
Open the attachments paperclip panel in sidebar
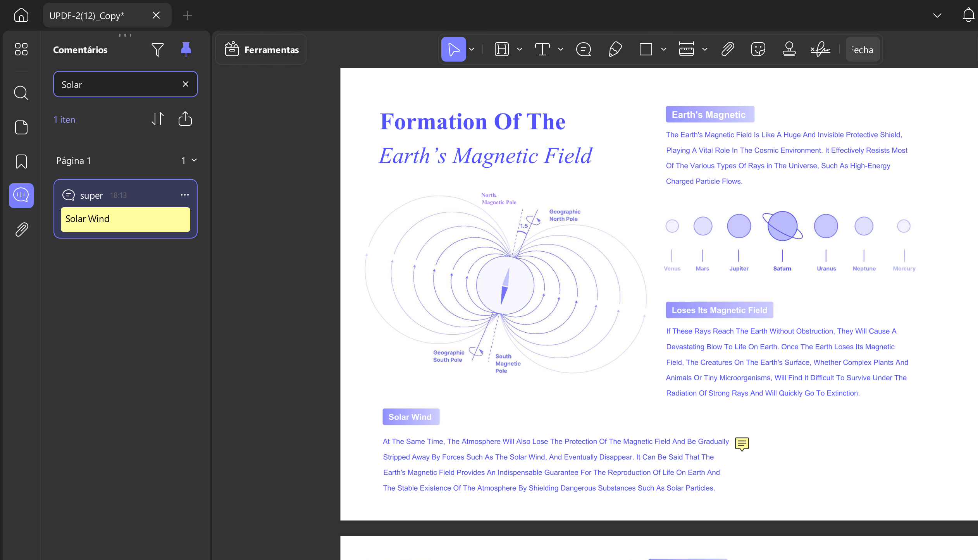pyautogui.click(x=21, y=229)
